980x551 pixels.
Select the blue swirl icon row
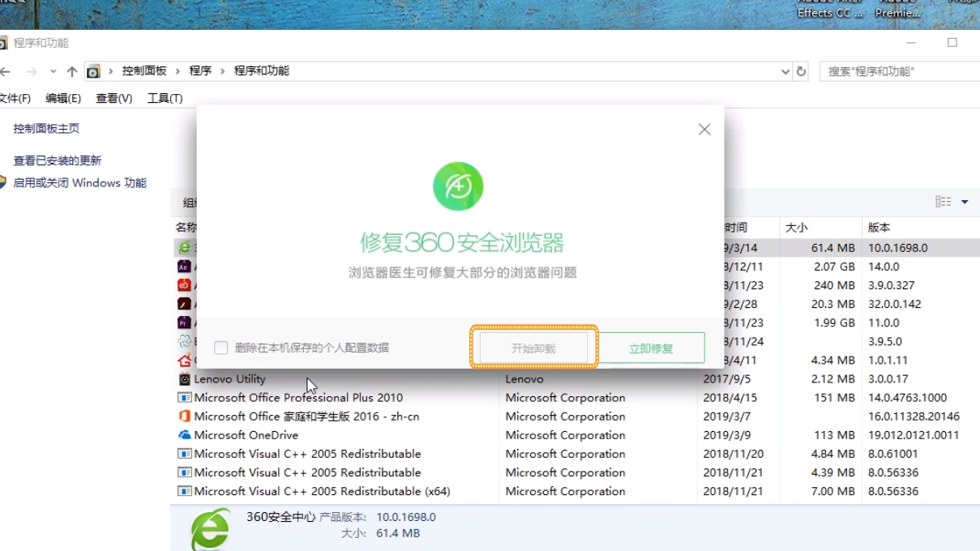[x=185, y=341]
